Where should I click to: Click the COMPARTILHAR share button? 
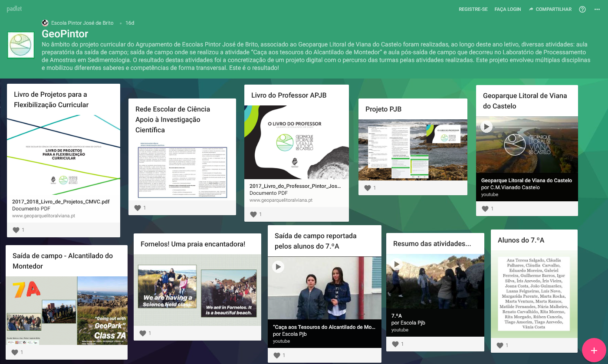click(x=550, y=10)
